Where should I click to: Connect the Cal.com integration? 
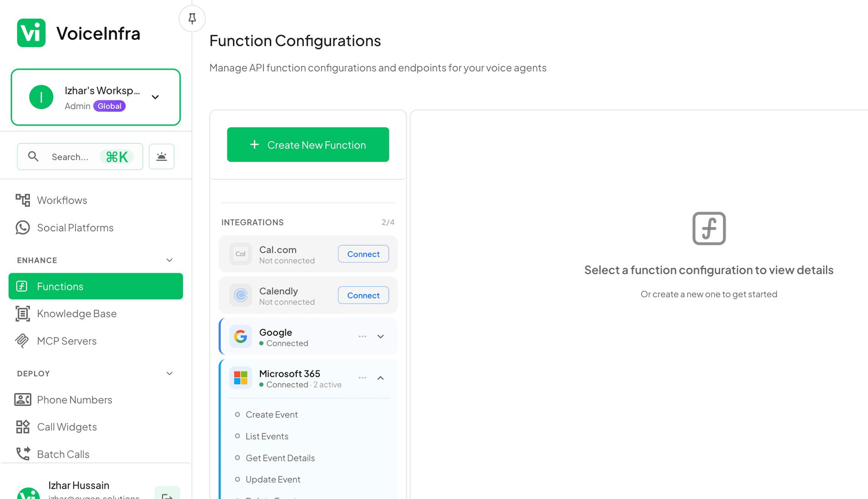point(363,254)
